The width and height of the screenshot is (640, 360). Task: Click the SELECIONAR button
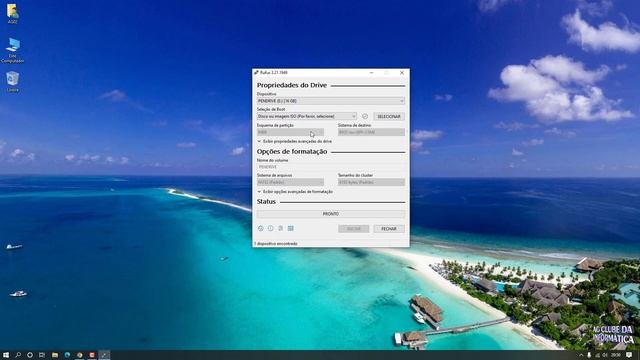tap(389, 116)
